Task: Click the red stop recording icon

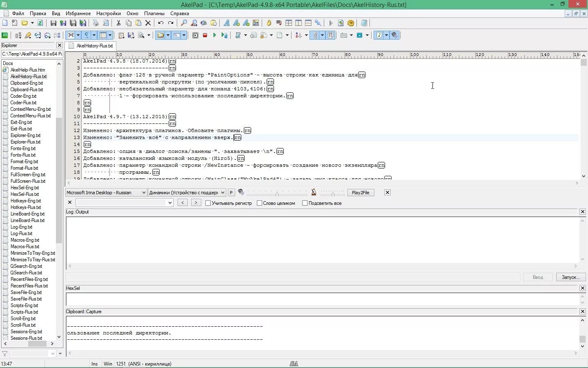Action: click(205, 35)
